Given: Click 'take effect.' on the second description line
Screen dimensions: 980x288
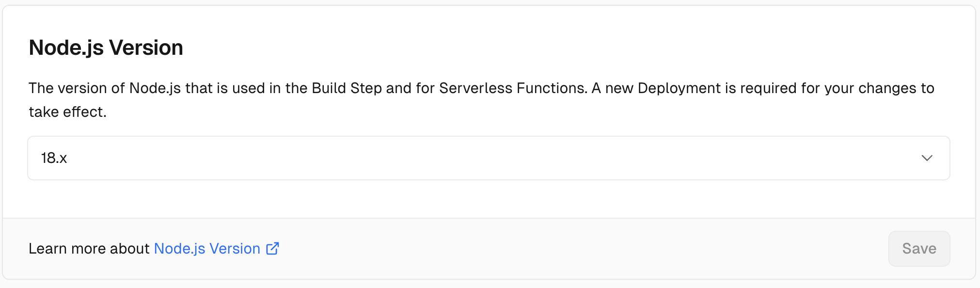Looking at the screenshot, I should tap(67, 112).
